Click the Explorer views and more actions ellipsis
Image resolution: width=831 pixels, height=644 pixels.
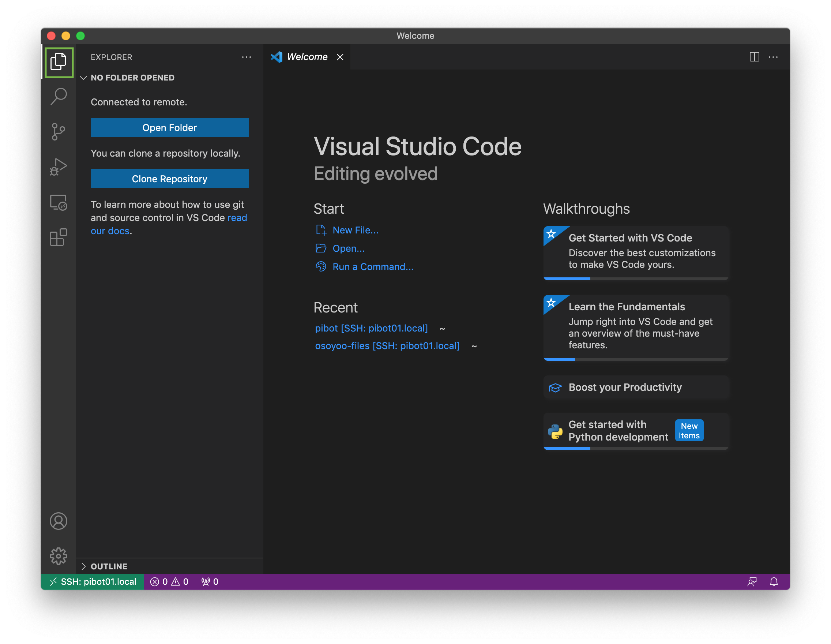click(247, 57)
